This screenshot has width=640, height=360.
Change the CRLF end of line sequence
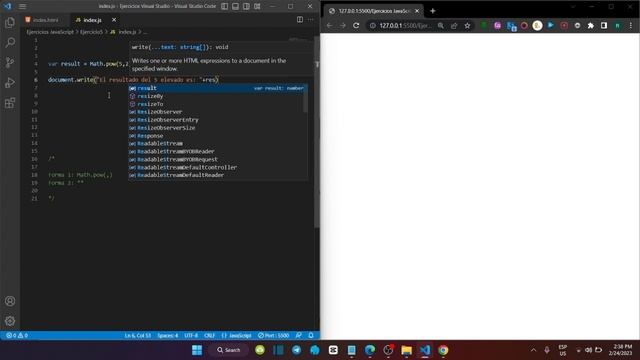pyautogui.click(x=209, y=336)
